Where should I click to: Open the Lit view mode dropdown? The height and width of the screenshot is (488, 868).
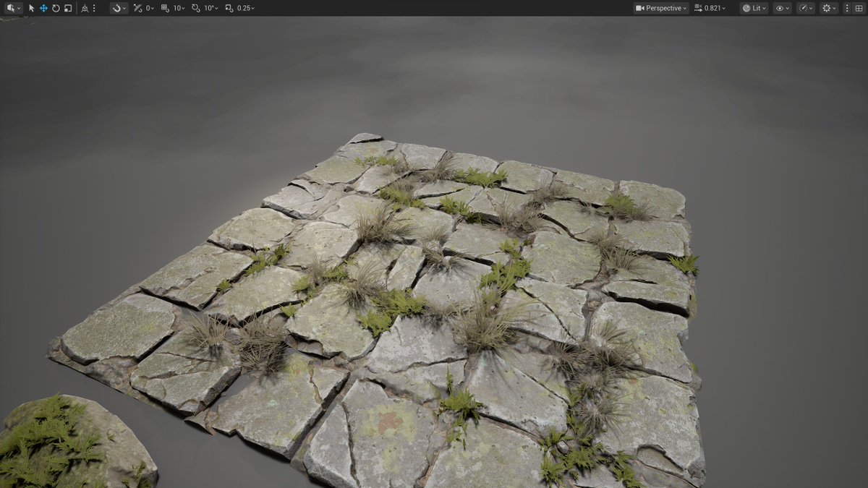tap(754, 8)
